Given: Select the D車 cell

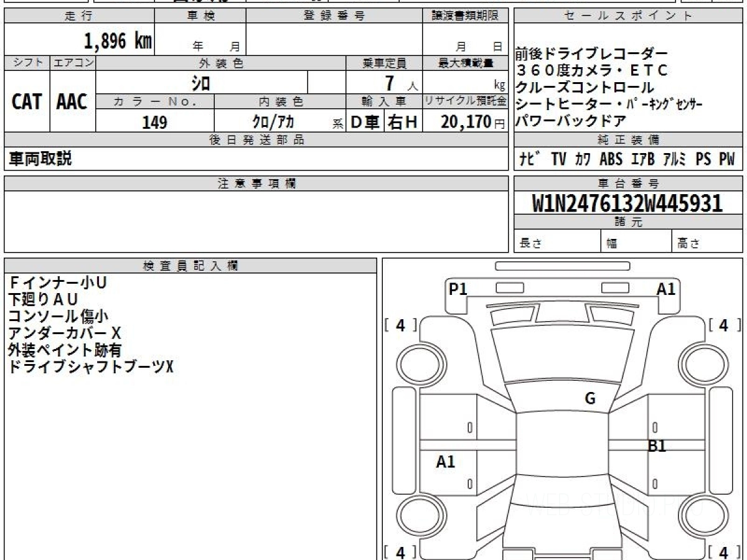Looking at the screenshot, I should pyautogui.click(x=365, y=122).
